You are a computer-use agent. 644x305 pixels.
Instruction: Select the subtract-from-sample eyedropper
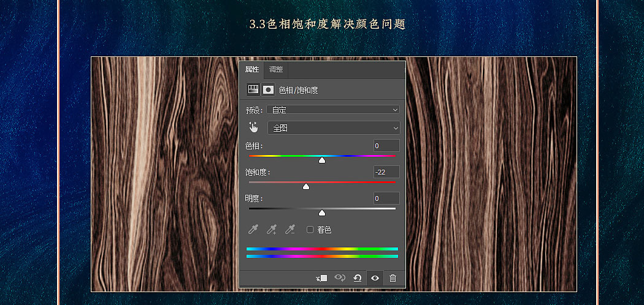click(x=290, y=230)
